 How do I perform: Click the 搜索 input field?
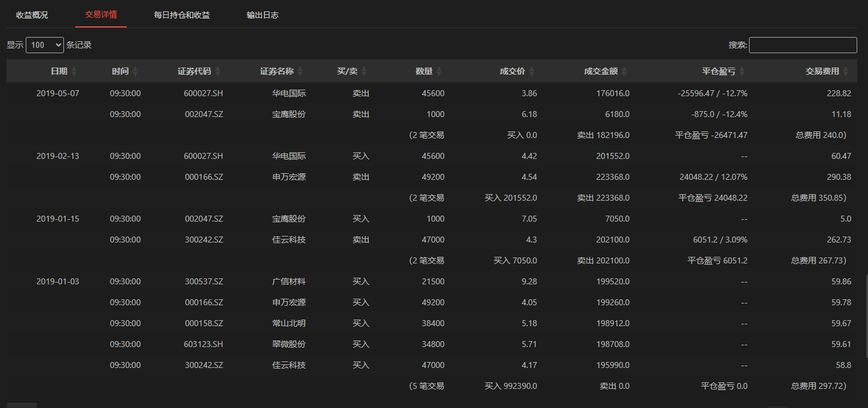click(x=802, y=45)
